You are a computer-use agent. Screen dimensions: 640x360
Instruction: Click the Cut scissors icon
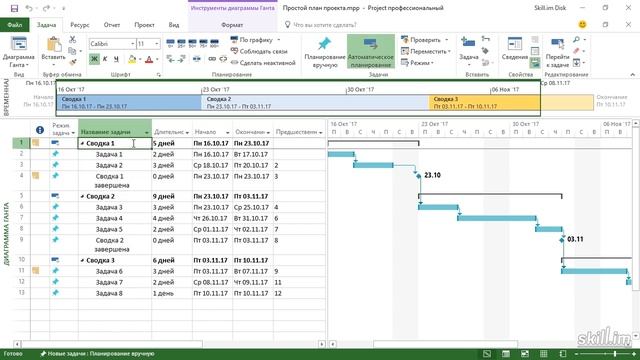[72, 40]
